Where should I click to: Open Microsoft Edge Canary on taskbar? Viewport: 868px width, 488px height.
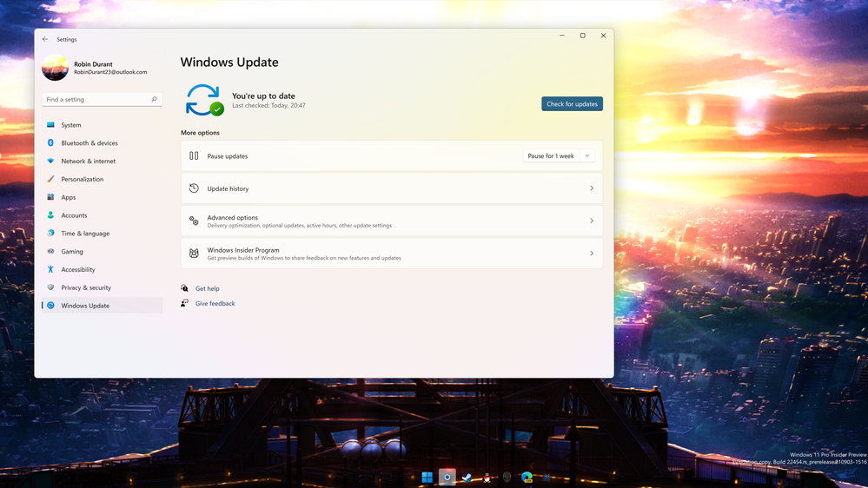pos(527,477)
